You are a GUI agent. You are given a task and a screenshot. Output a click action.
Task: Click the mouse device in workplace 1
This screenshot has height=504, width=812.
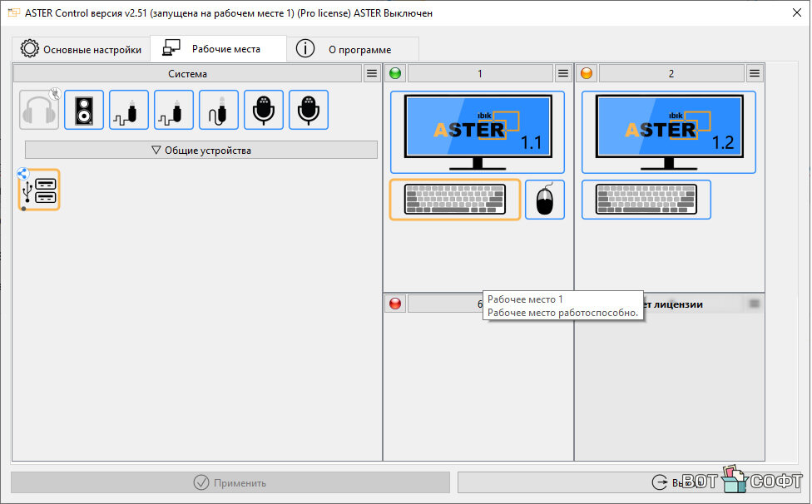point(544,200)
